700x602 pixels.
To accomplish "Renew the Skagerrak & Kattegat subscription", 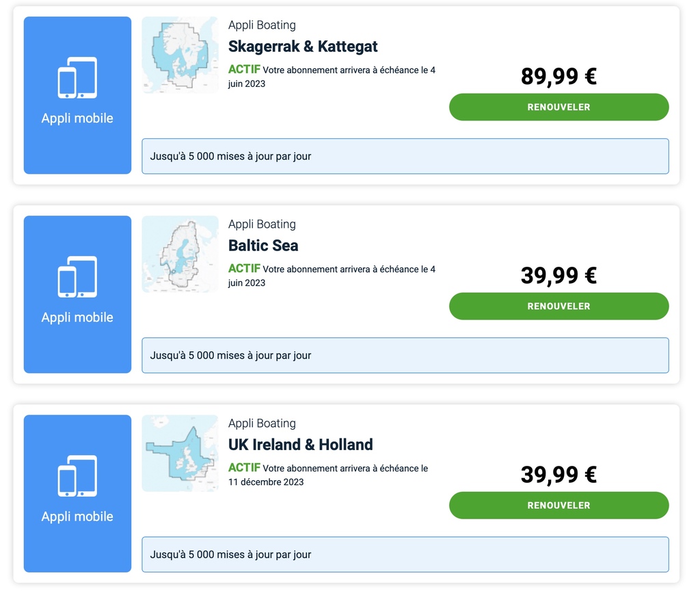I will (559, 107).
